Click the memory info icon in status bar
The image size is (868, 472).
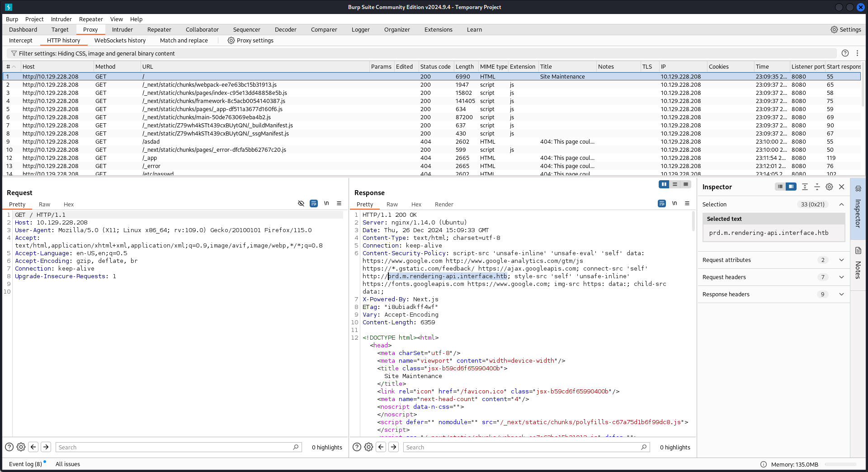(764, 464)
